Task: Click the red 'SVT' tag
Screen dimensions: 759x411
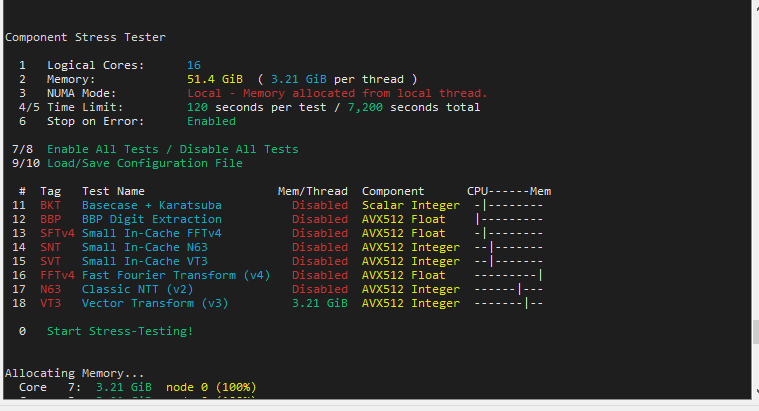Action: (50, 262)
